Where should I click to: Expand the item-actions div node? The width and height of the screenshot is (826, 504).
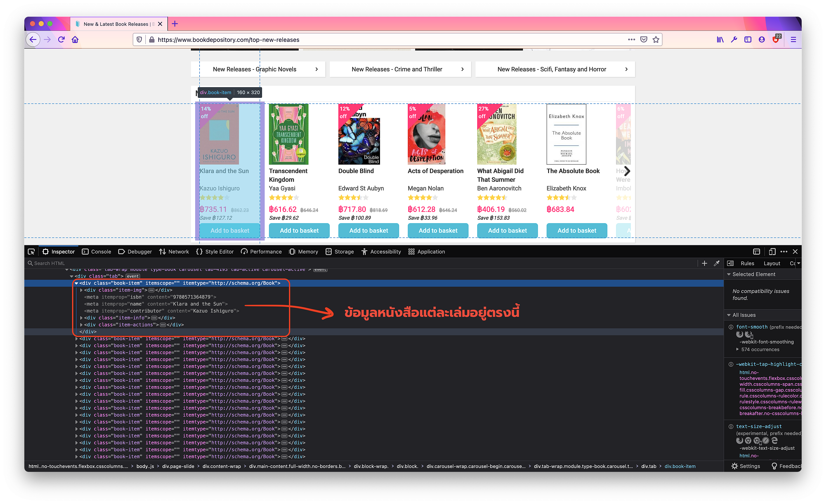click(81, 325)
